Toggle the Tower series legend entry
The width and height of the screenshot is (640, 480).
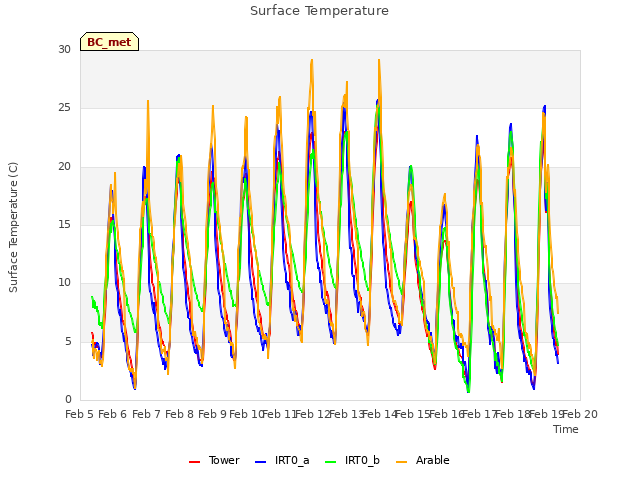click(x=214, y=460)
